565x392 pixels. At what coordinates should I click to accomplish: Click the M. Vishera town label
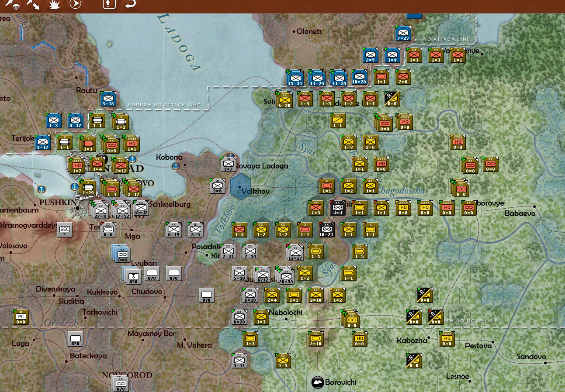click(x=194, y=345)
